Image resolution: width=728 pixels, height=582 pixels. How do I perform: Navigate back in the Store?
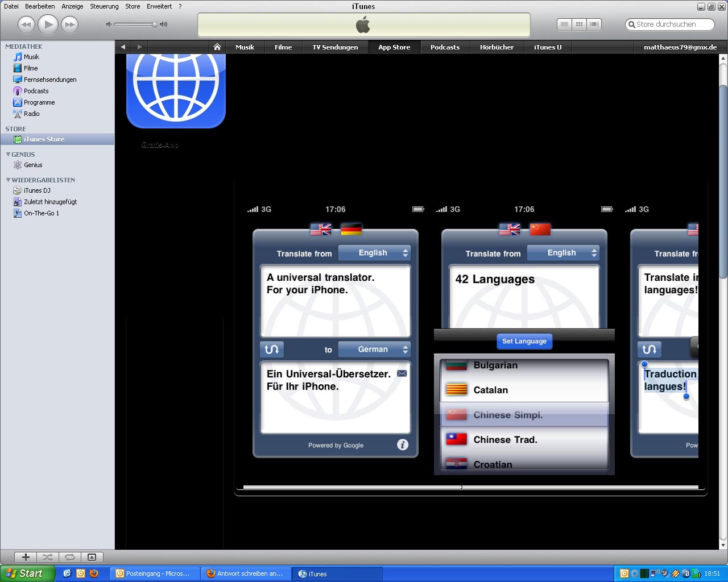(123, 47)
